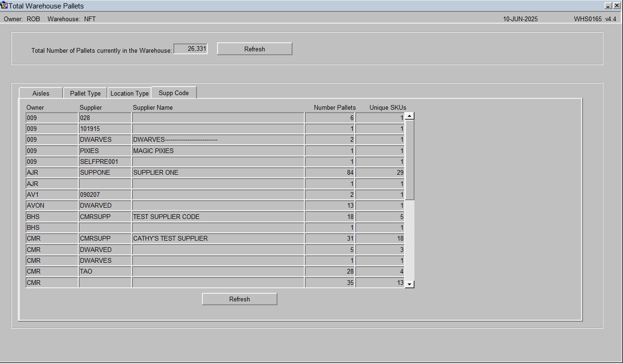This screenshot has height=364, width=623.
Task: Click the Refresh button beside the total pallets field
Action: click(255, 49)
